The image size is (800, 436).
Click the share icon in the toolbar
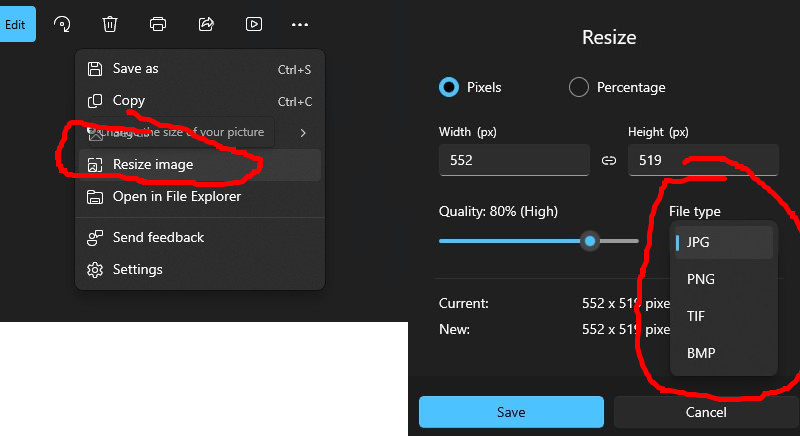(206, 24)
